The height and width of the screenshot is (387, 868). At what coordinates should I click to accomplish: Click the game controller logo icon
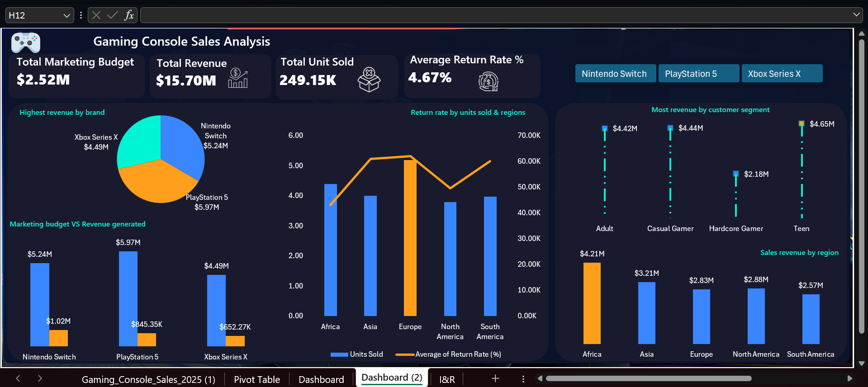[x=26, y=42]
